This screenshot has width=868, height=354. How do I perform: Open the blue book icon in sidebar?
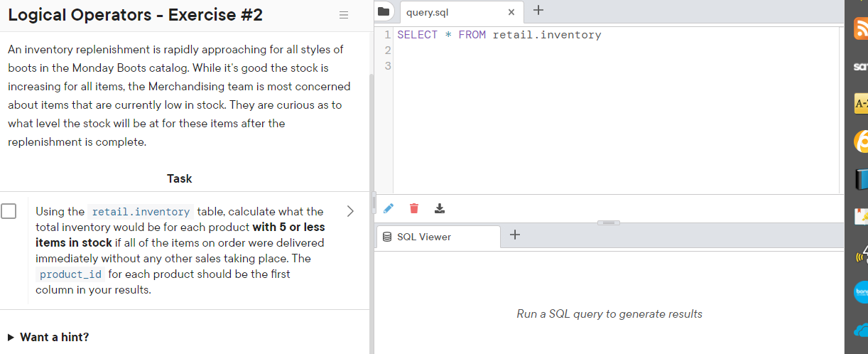click(862, 178)
